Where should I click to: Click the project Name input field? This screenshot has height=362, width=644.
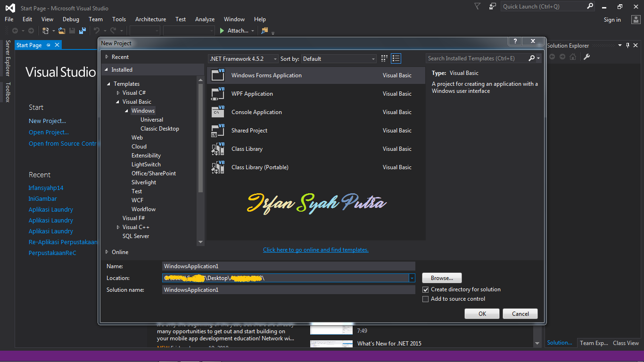point(289,266)
